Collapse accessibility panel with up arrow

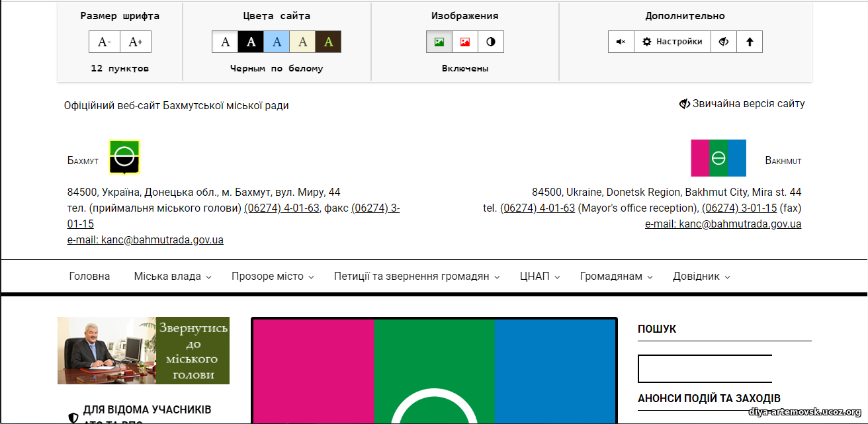(750, 42)
